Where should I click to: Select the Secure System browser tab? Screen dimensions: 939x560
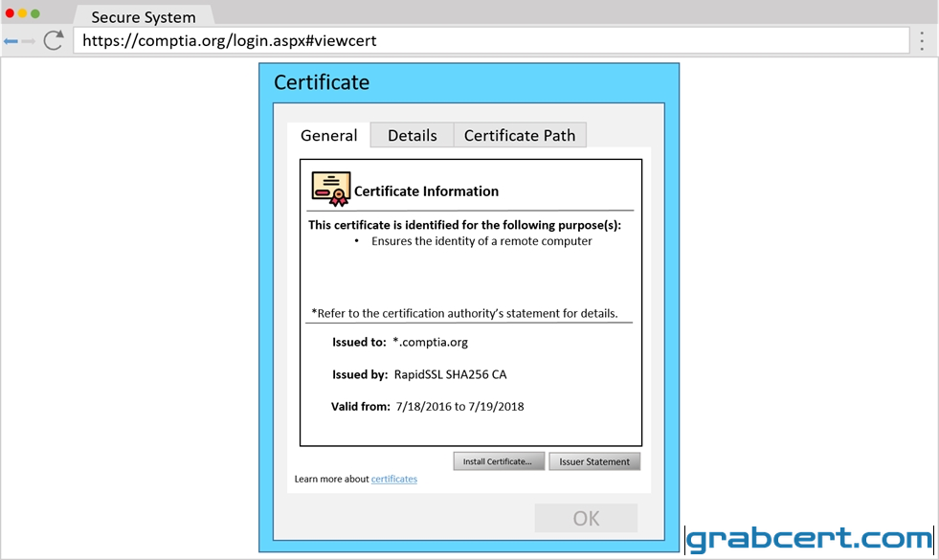pos(144,17)
